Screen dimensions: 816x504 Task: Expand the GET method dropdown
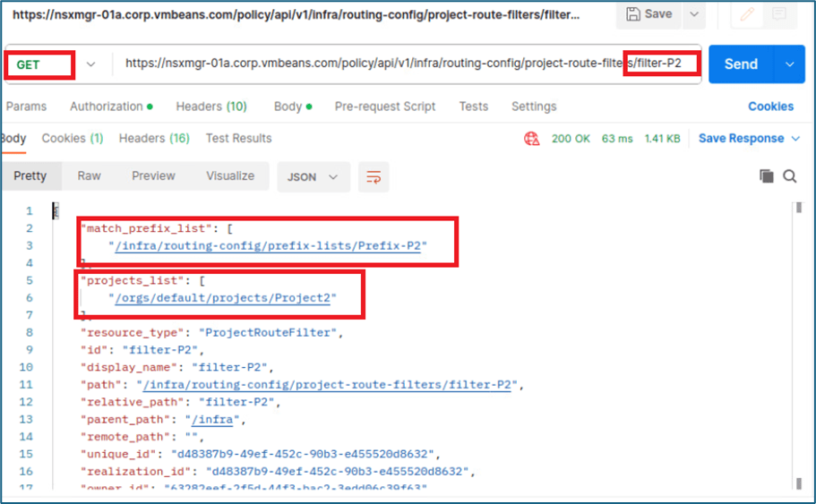[90, 64]
